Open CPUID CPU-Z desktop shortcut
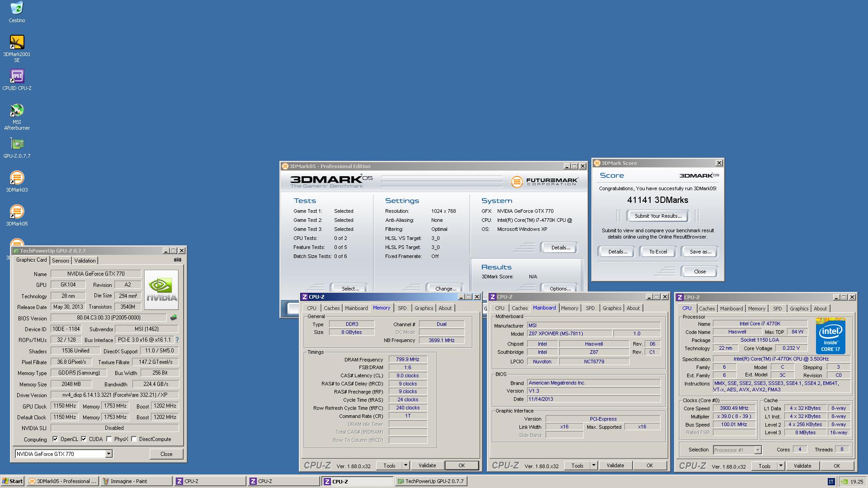 pyautogui.click(x=17, y=80)
